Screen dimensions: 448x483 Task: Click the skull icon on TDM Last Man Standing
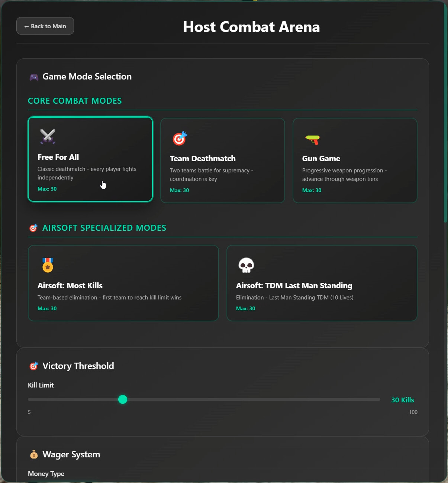(x=246, y=265)
